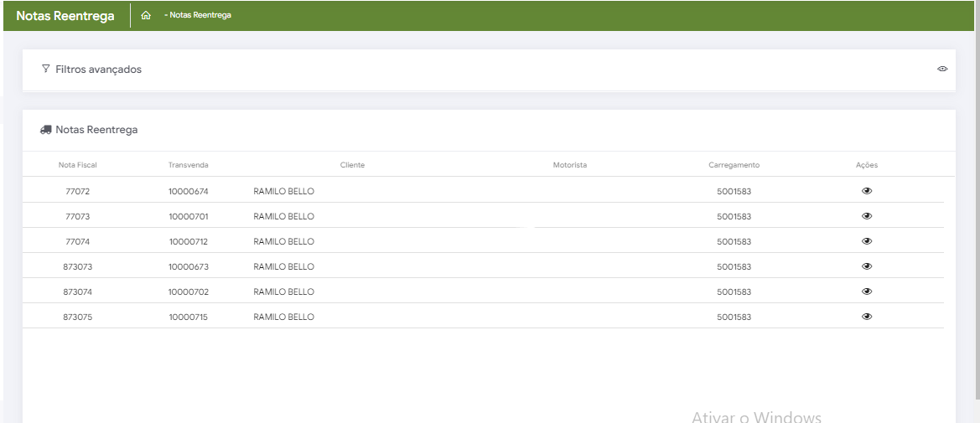Screen dimensions: 980x423
Task: Select transvenda 10000674 cell
Action: pos(188,191)
